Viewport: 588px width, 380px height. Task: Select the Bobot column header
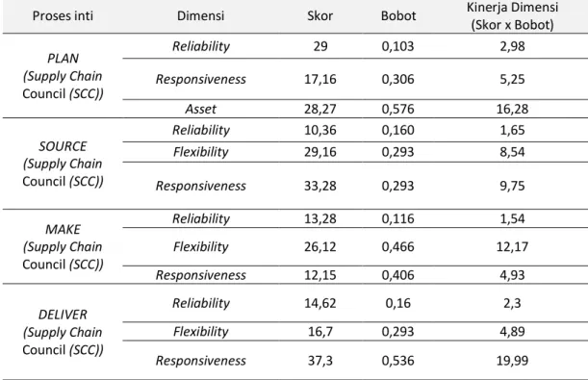tap(398, 16)
